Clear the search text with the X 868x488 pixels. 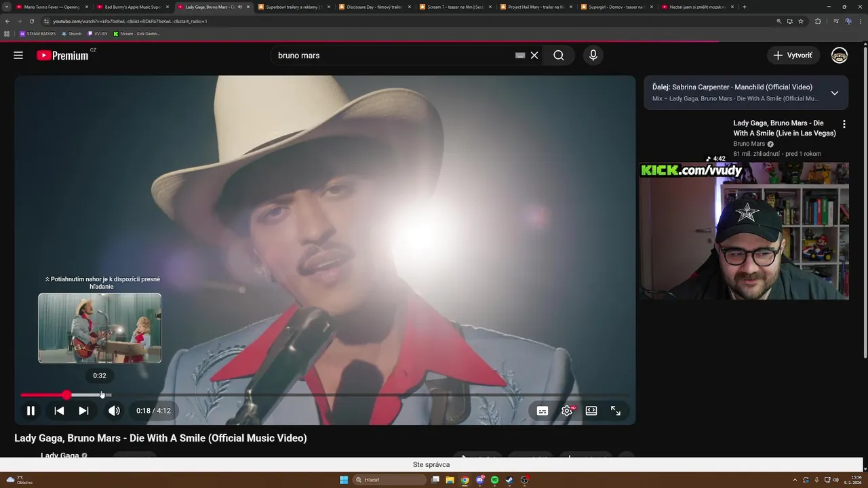[534, 56]
